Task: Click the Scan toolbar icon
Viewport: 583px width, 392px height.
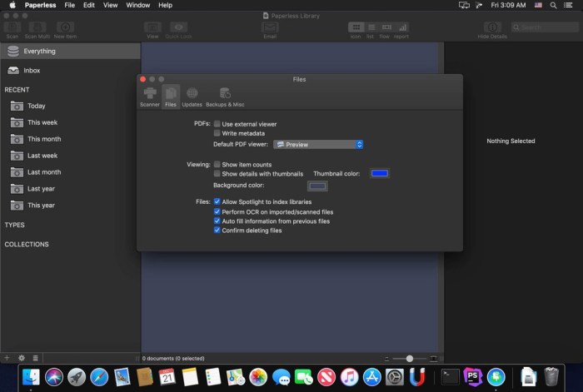Action: coord(13,31)
